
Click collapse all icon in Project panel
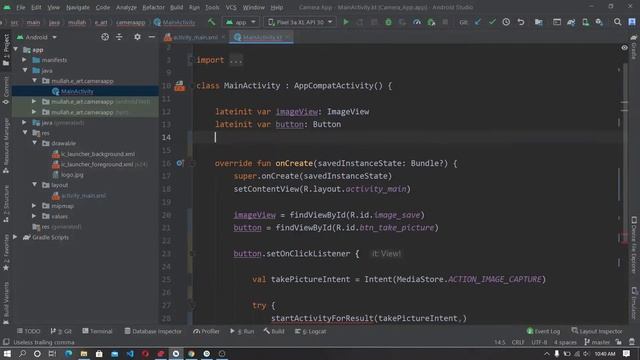[119, 37]
